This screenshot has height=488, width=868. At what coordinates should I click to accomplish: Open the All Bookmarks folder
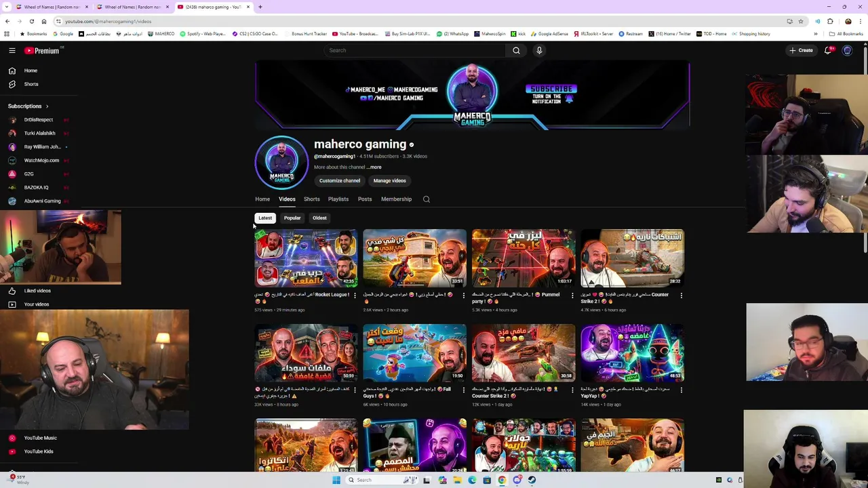846,34
